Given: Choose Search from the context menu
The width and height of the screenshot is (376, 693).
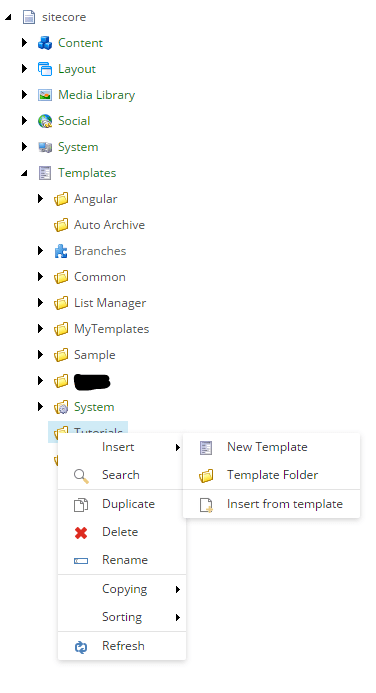Looking at the screenshot, I should [121, 475].
